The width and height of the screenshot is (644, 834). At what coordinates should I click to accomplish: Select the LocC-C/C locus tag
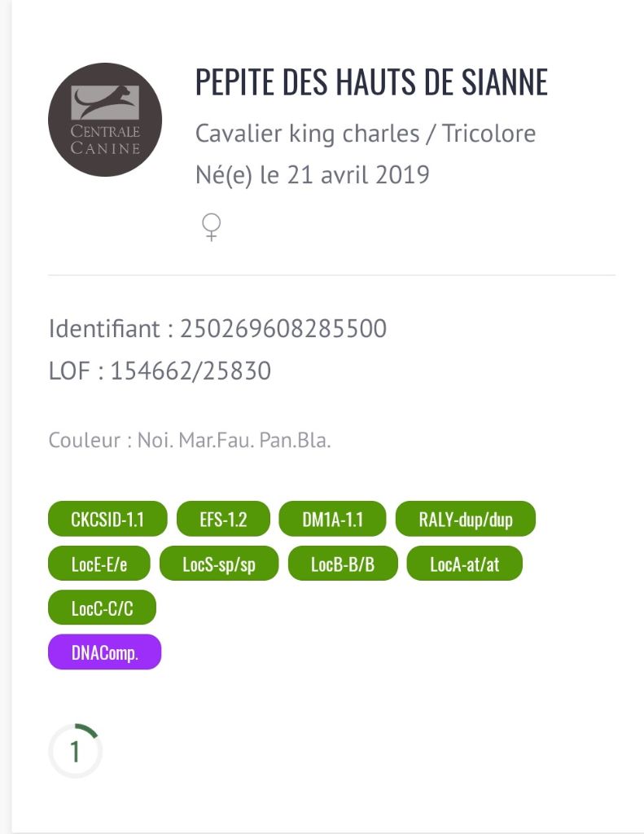tap(102, 608)
